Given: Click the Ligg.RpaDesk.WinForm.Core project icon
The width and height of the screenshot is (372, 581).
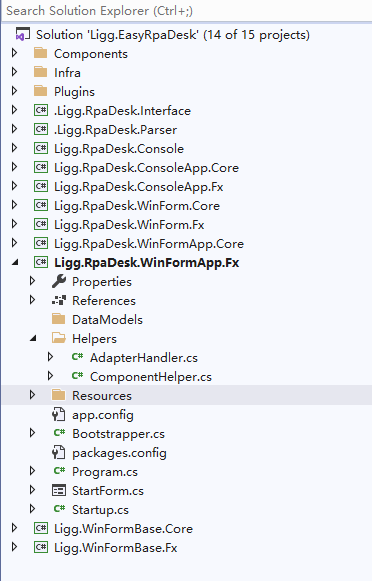Looking at the screenshot, I should (x=41, y=205).
